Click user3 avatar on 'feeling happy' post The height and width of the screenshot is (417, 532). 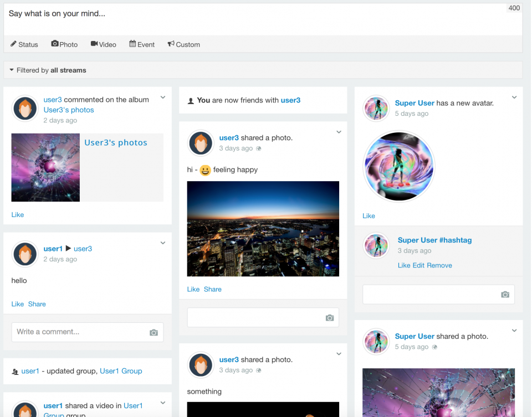point(201,143)
